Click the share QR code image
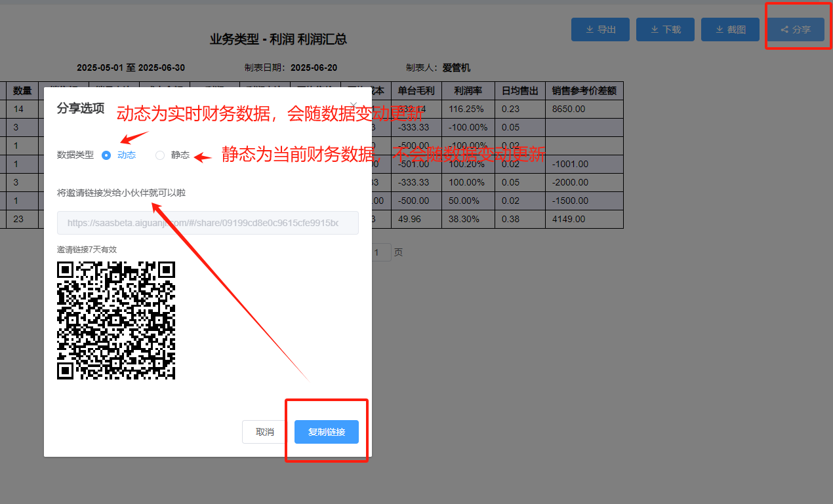Image resolution: width=833 pixels, height=504 pixels. [x=116, y=320]
